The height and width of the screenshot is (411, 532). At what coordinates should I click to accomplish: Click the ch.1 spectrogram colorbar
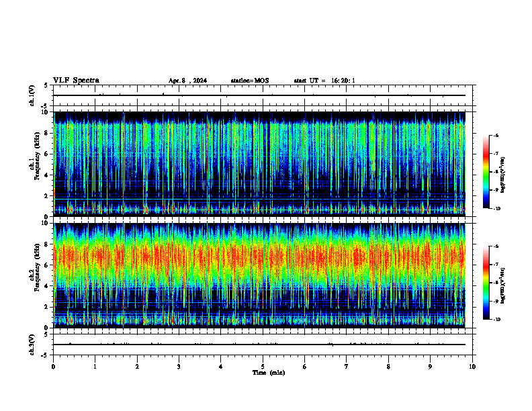(486, 172)
